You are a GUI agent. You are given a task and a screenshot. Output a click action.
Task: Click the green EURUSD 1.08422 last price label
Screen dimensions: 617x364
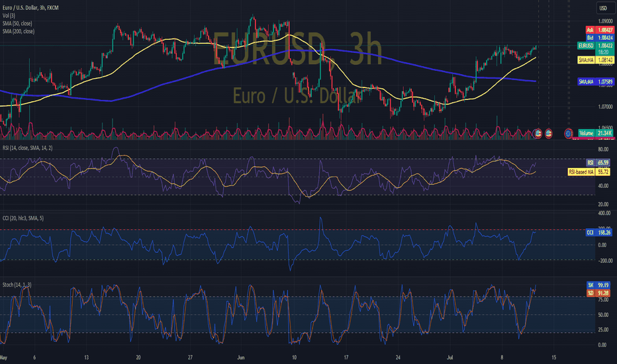pos(595,46)
